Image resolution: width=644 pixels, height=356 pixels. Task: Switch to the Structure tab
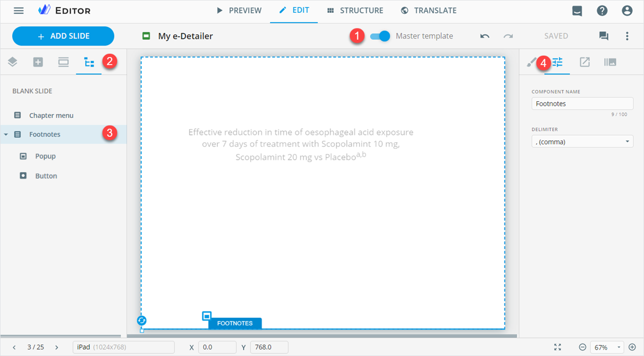tap(355, 11)
